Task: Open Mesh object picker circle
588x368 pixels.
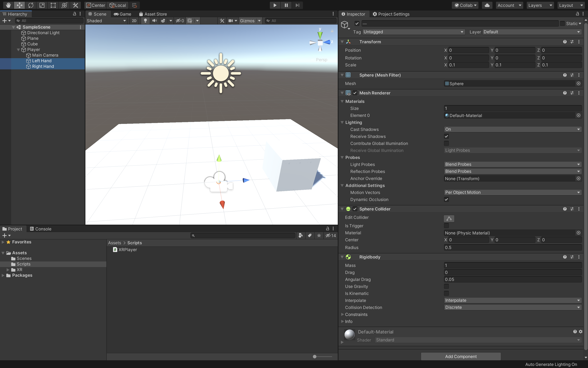Action: pyautogui.click(x=579, y=83)
